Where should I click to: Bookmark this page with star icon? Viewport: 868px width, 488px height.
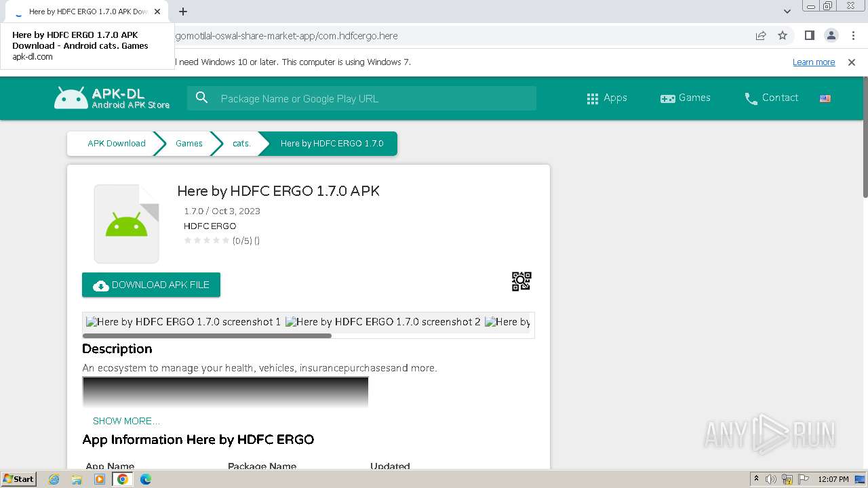pyautogui.click(x=783, y=35)
